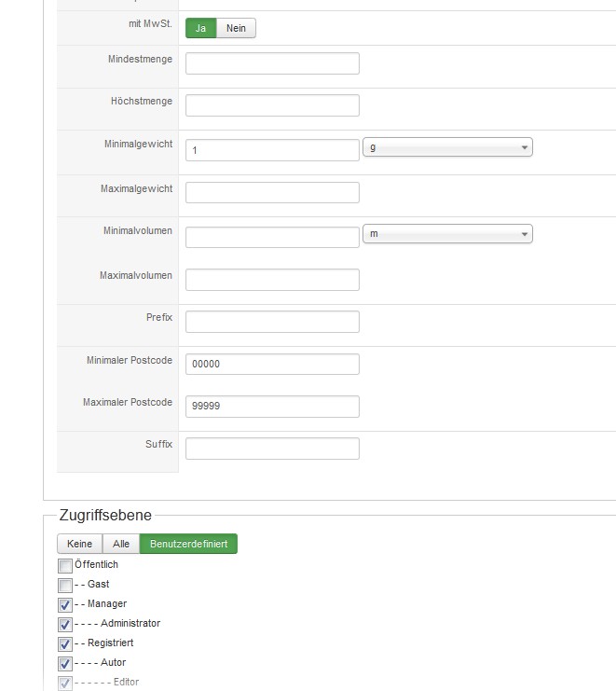Uncheck the Administrator checkbox
Screen dimensions: 616x691
point(65,625)
